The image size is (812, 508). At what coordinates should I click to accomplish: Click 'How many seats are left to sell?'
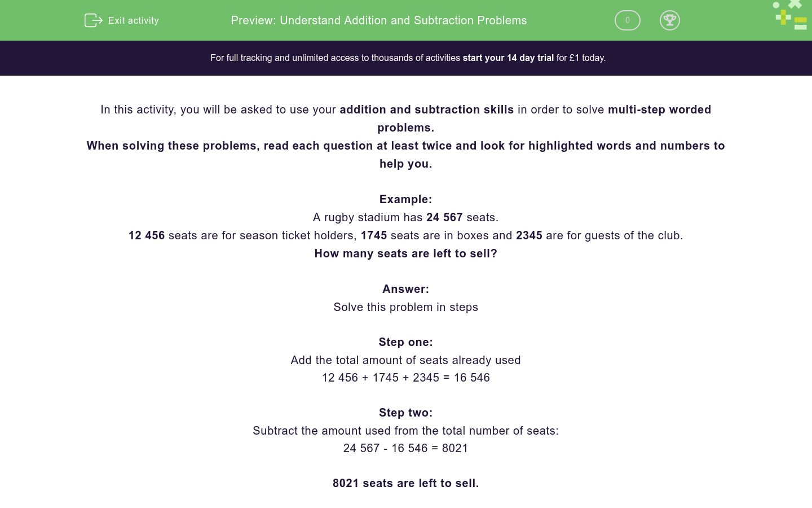[x=405, y=253]
